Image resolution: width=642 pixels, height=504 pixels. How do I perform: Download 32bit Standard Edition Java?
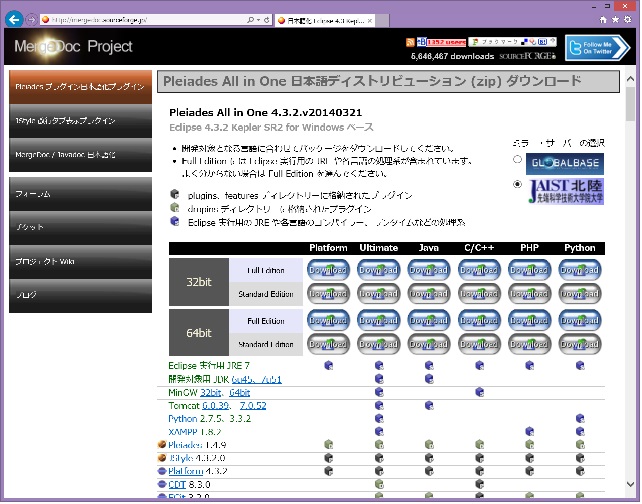429,294
